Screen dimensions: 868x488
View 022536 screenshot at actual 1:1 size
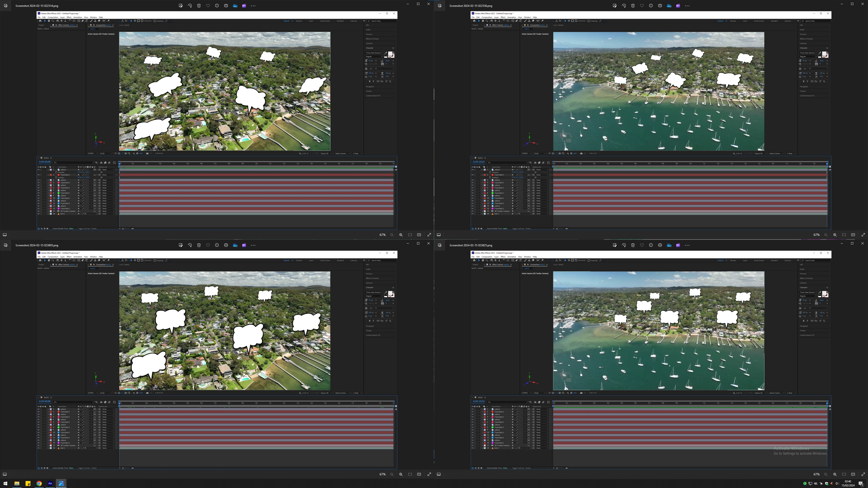click(x=853, y=235)
